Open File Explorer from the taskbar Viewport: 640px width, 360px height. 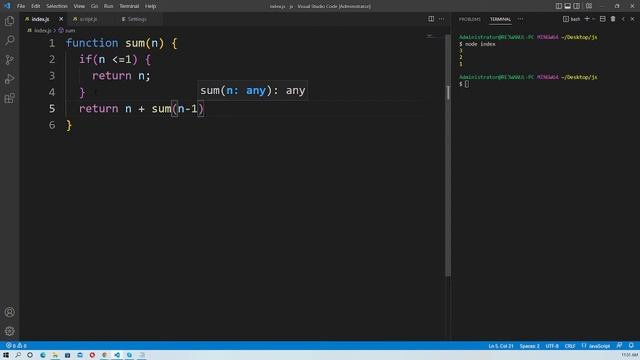(55, 355)
